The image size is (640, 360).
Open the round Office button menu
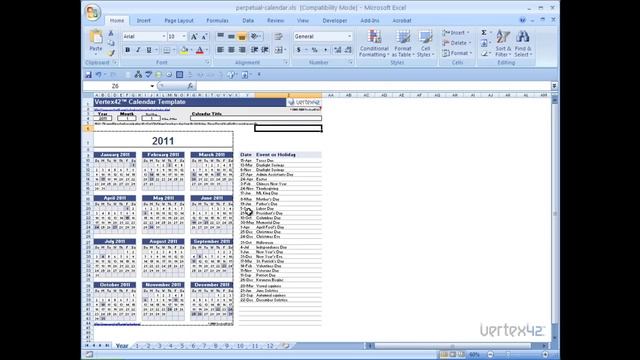point(93,12)
